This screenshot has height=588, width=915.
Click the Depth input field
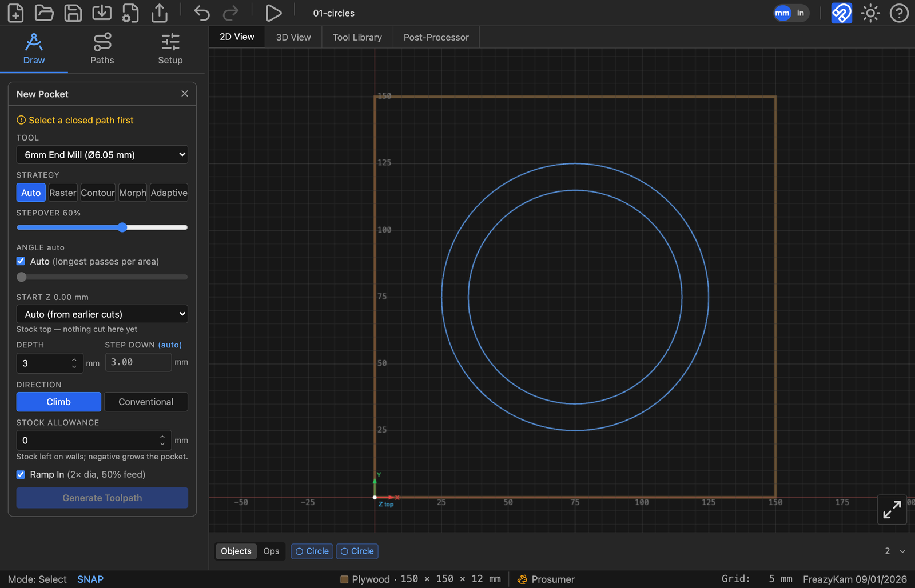coord(50,363)
